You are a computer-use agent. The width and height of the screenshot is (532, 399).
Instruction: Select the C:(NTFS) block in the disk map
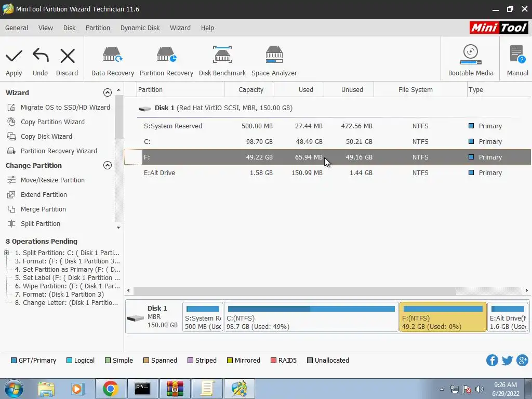pyautogui.click(x=311, y=317)
